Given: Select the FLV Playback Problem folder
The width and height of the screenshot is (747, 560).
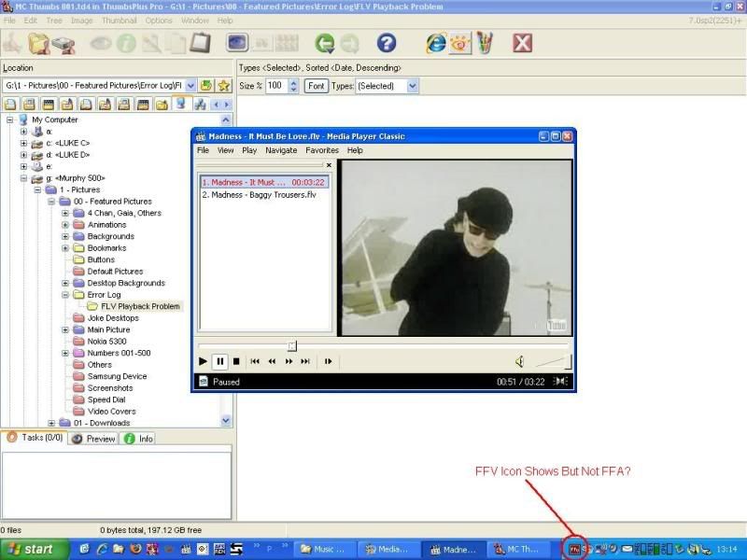Looking at the screenshot, I should 140,307.
